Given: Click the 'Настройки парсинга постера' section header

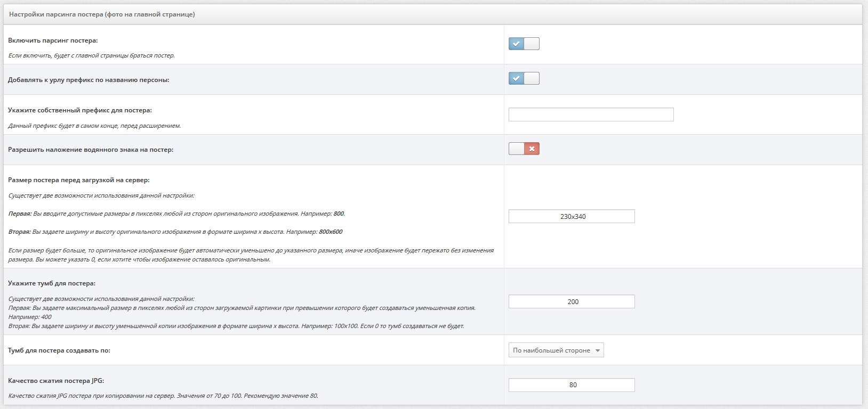Looking at the screenshot, I should [432, 14].
